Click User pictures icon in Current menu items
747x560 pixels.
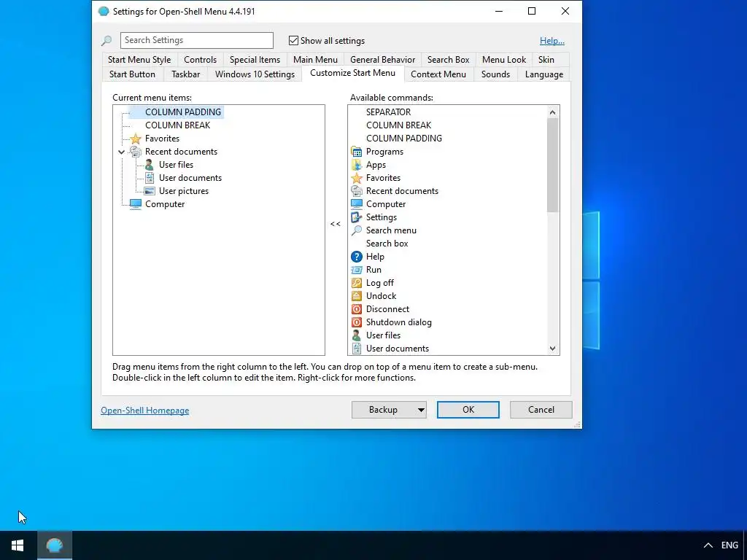click(x=150, y=191)
